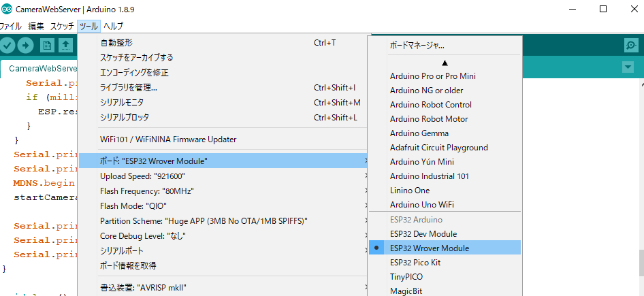Select Arduino Yún Mini board
This screenshot has height=296, width=644.
pyautogui.click(x=445, y=162)
